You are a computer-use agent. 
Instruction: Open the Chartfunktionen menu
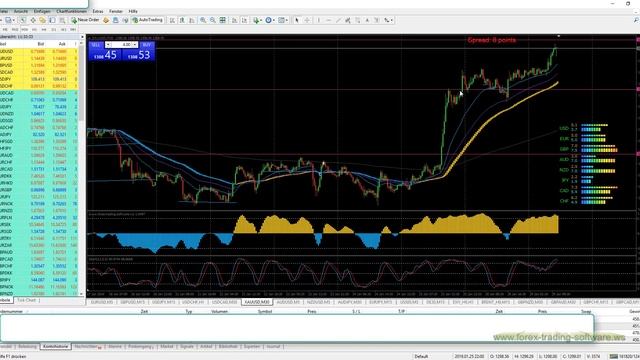click(x=71, y=11)
